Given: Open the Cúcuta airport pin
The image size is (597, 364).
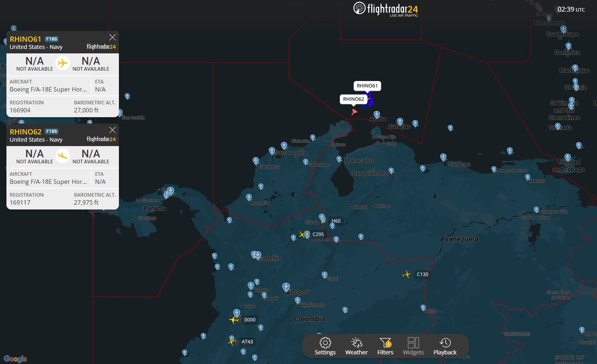Looking at the screenshot, I should [x=322, y=217].
